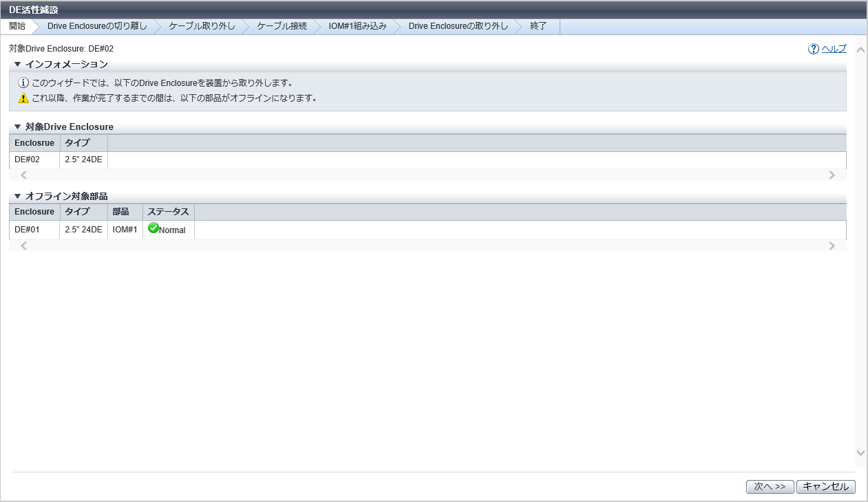Image resolution: width=868 pixels, height=502 pixels.
Task: Select the IOM#1組み込み step
Action: coord(357,26)
